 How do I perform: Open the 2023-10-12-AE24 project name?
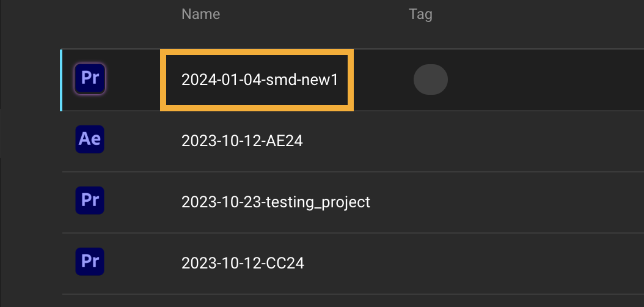pos(242,141)
